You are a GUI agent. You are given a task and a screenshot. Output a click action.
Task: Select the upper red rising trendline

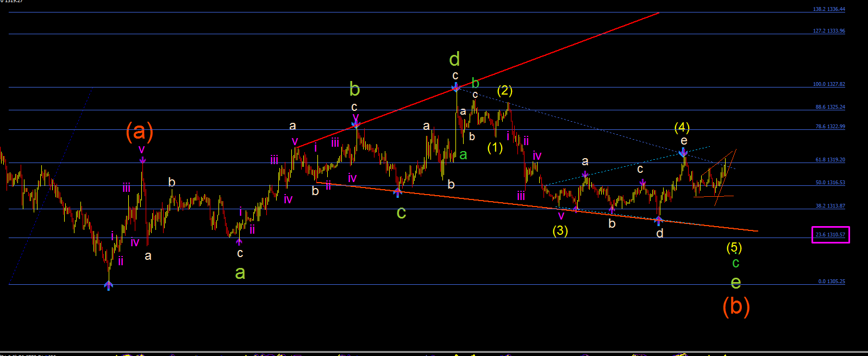coord(477,79)
